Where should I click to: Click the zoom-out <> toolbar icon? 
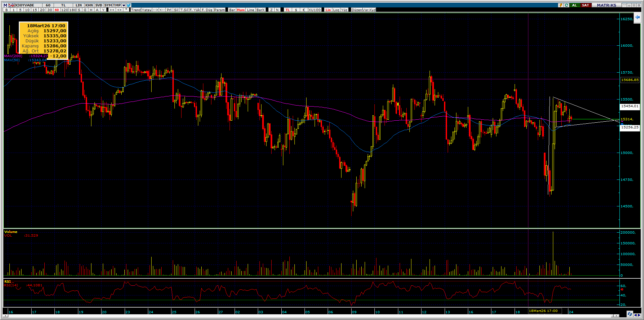(119, 10)
